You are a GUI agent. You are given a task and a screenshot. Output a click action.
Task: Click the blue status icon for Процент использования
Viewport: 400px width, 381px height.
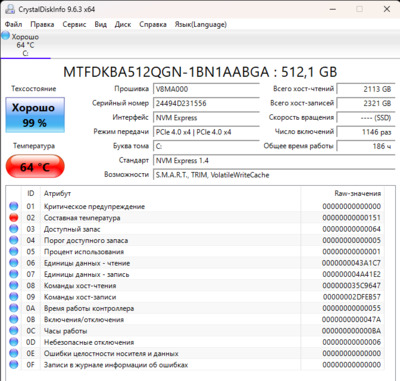[x=14, y=252]
